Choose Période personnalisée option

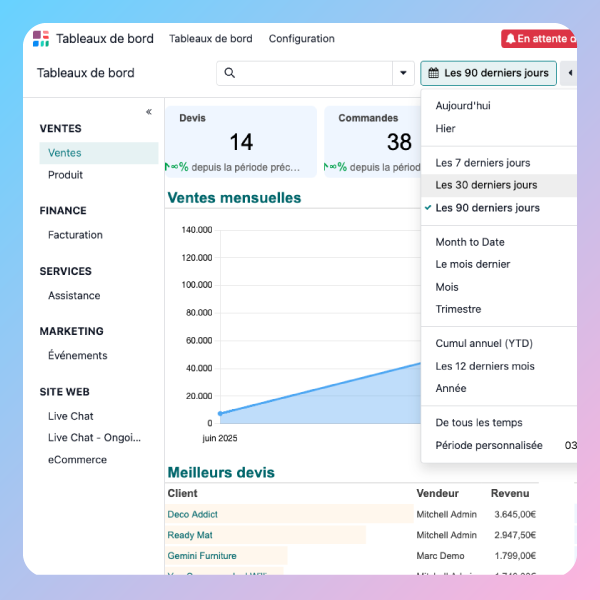[x=489, y=445]
